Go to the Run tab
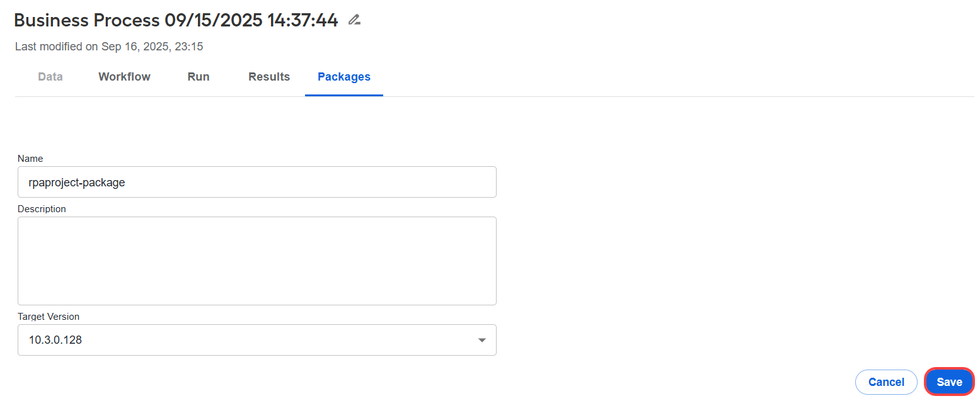The image size is (980, 413). pos(199,77)
